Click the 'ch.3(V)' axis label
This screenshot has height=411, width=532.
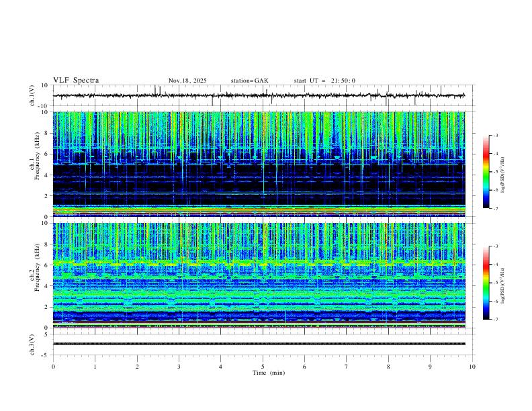click(32, 345)
